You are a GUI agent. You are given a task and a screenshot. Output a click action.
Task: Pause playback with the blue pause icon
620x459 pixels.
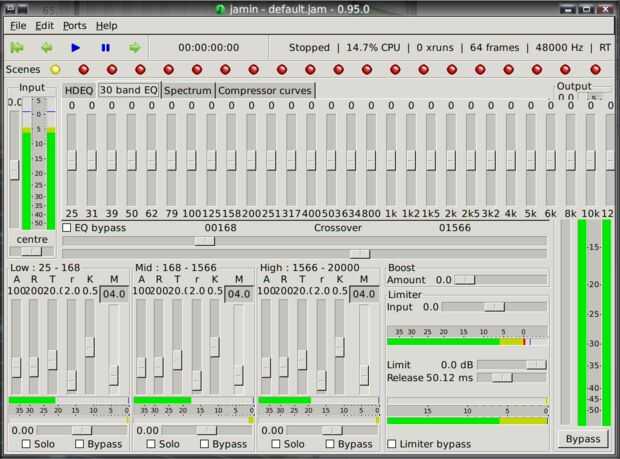point(105,47)
